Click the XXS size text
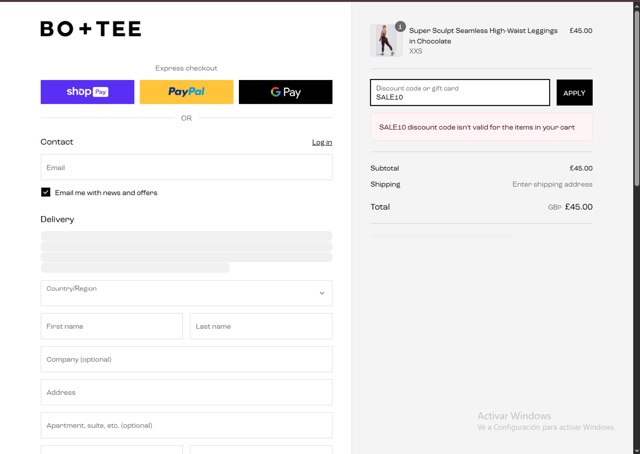 click(x=416, y=51)
